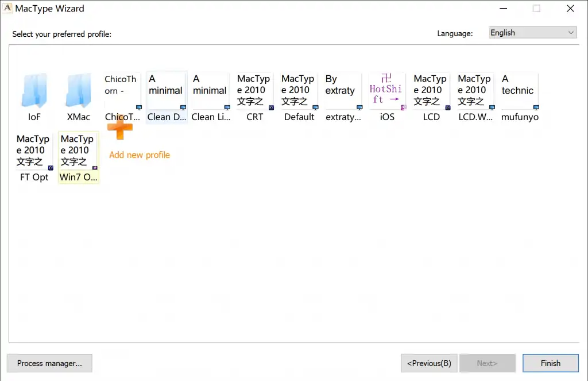Viewport: 588px width, 381px height.
Task: Select the XMac profile folder icon
Action: tap(78, 90)
